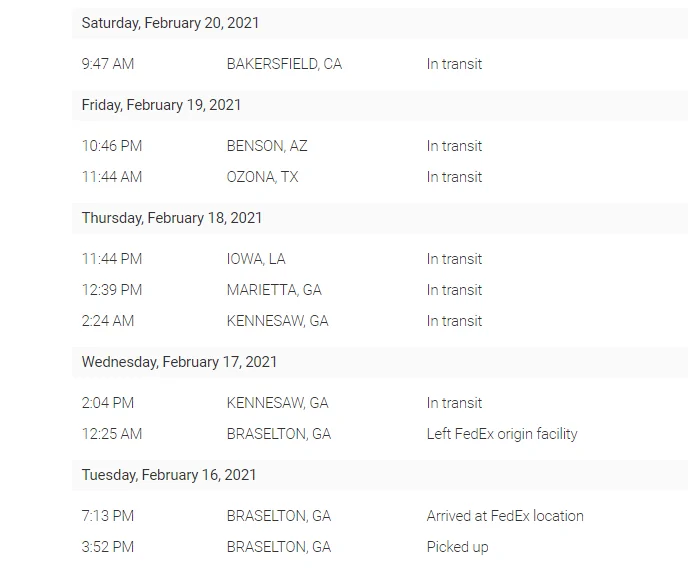
Task: Select the 12:25 AM BRASELTON timestamp
Action: coord(112,434)
